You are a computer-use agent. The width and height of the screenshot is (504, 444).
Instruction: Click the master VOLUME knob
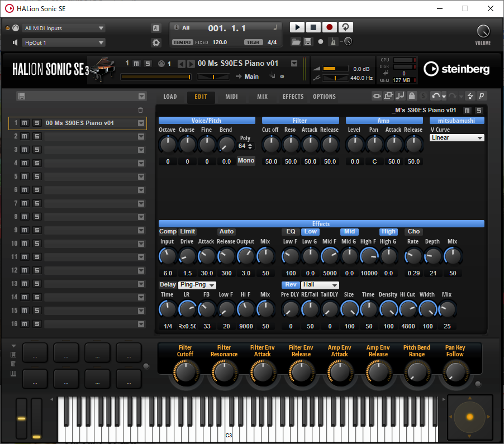pos(483,31)
